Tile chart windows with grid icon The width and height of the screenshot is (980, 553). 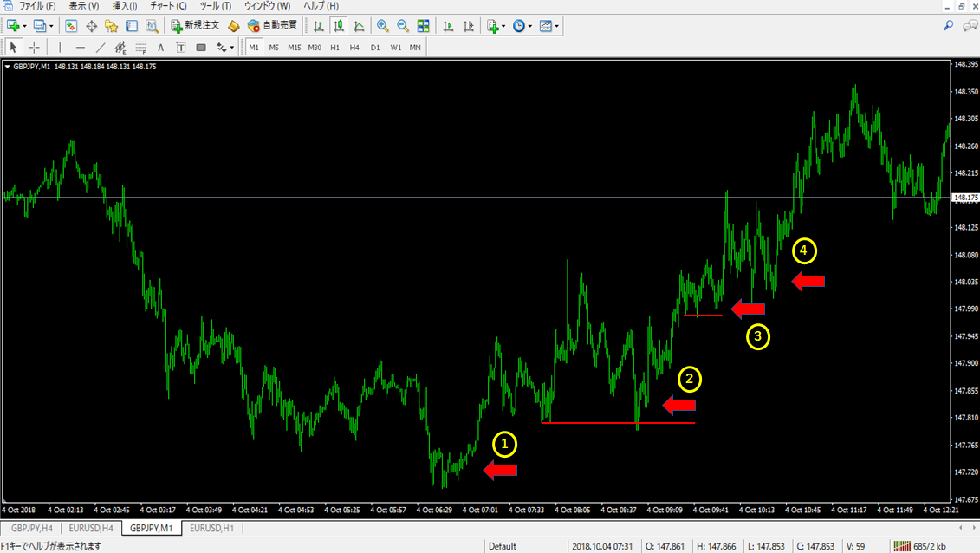pos(423,26)
